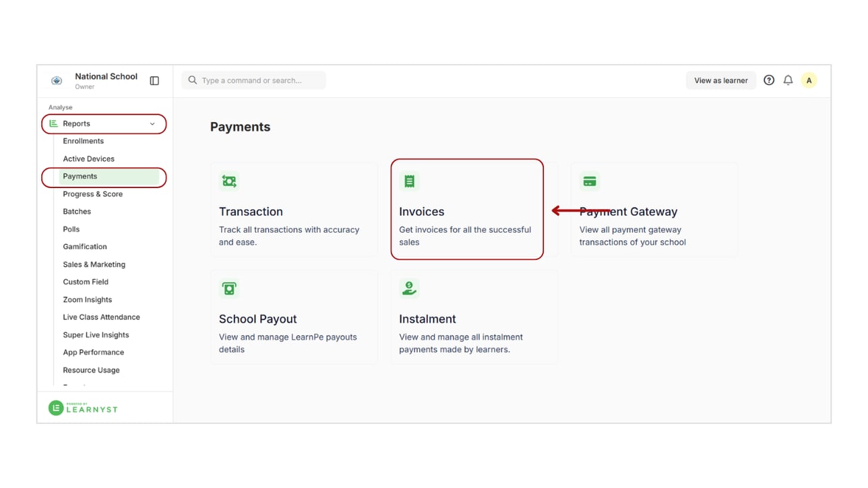The image size is (868, 488).
Task: Open Active Devices report
Action: tap(89, 159)
